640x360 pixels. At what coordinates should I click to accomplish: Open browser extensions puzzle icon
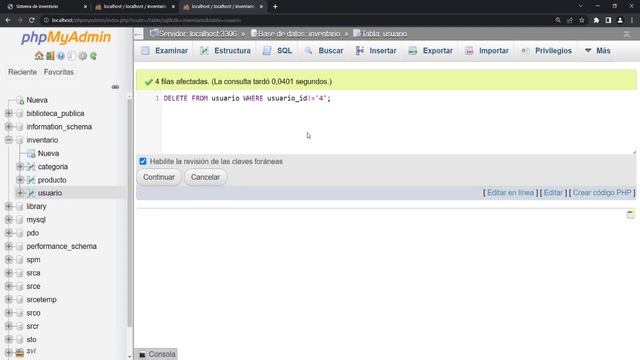click(596, 20)
